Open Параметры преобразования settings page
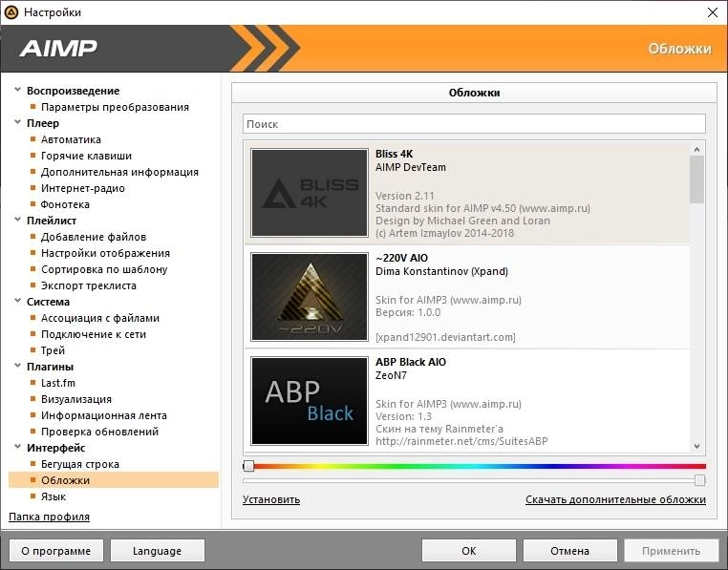The width and height of the screenshot is (728, 570). [115, 107]
